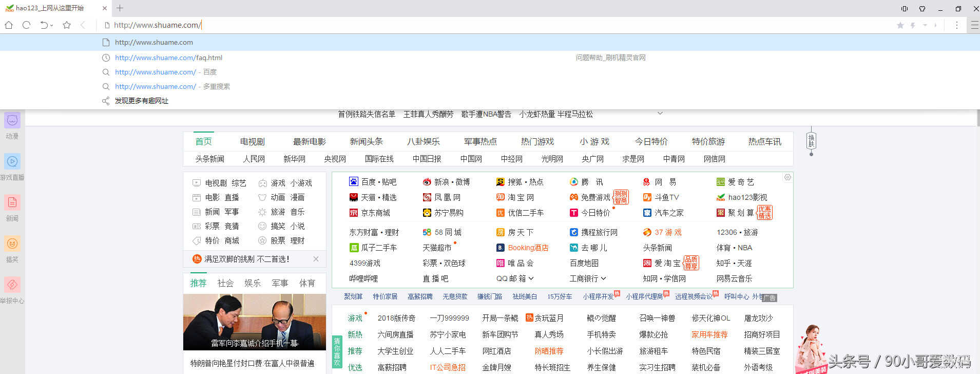This screenshot has height=374, width=980.
Task: Click the skin/theme shirt icon in title bar
Action: 922,9
